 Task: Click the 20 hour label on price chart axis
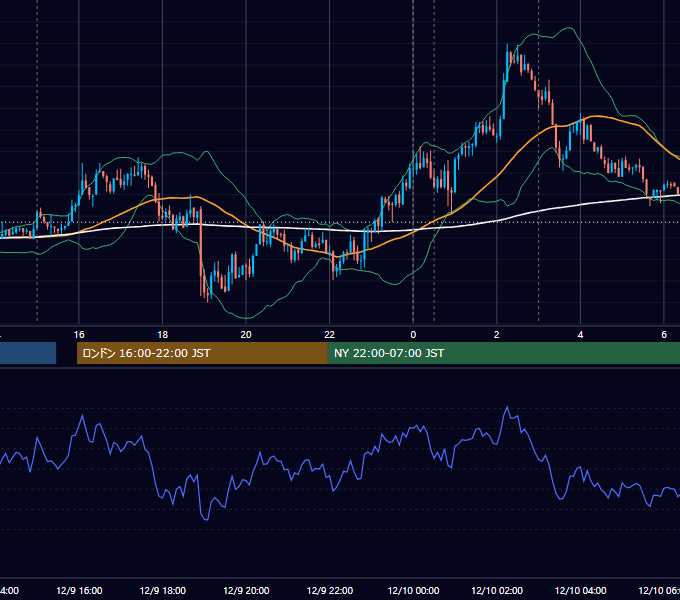(x=246, y=335)
